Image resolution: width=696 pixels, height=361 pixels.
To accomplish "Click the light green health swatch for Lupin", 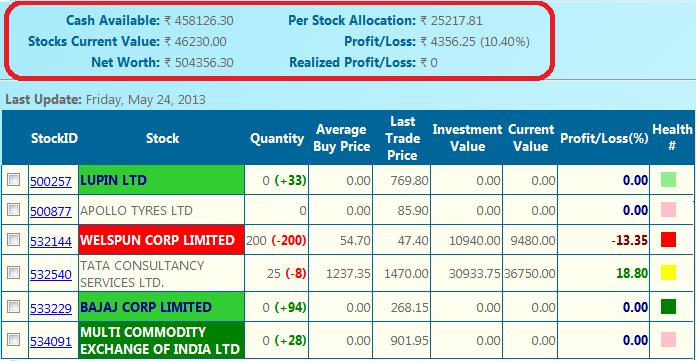I will (x=668, y=180).
